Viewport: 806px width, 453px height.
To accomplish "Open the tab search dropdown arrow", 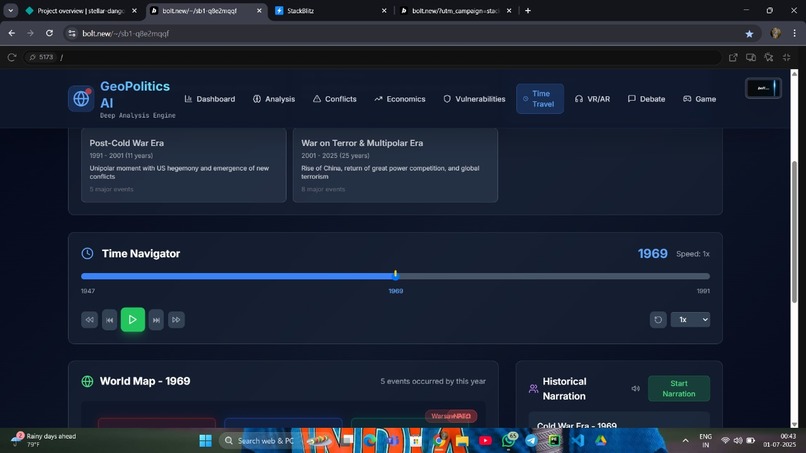I will pyautogui.click(x=10, y=10).
